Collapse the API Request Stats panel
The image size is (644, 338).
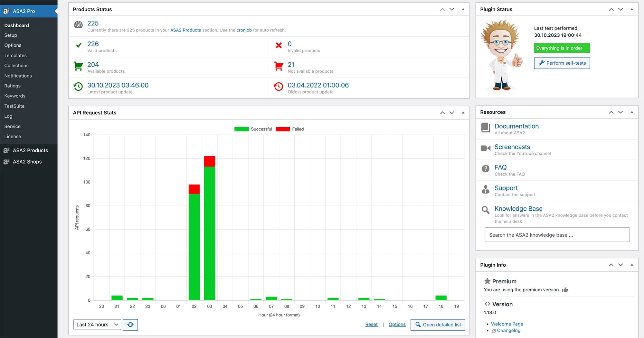click(463, 113)
